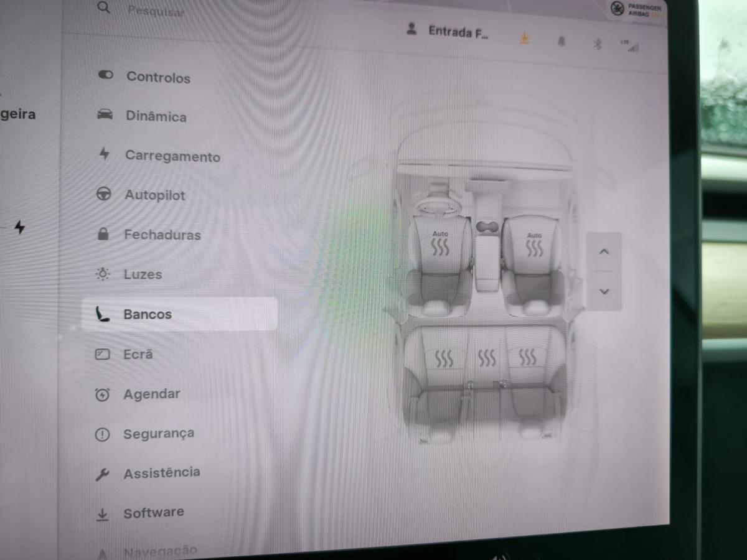The width and height of the screenshot is (747, 560).
Task: Open the Bluetooth settings icon
Action: pyautogui.click(x=598, y=44)
